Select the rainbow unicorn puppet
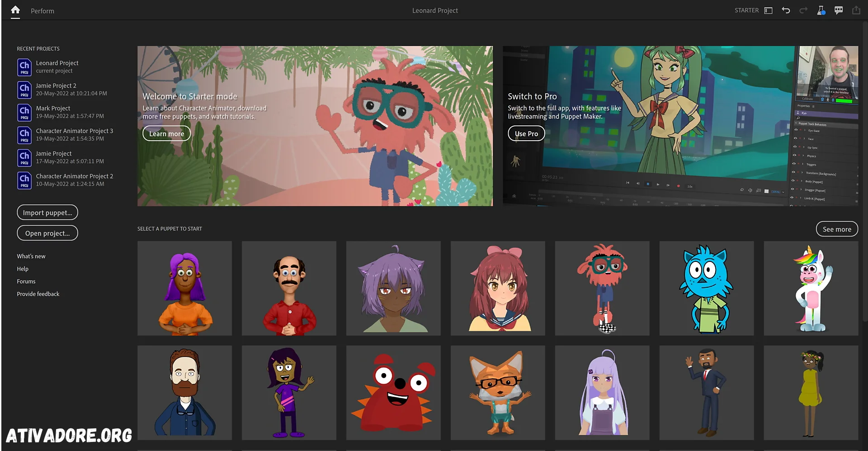 coord(811,288)
